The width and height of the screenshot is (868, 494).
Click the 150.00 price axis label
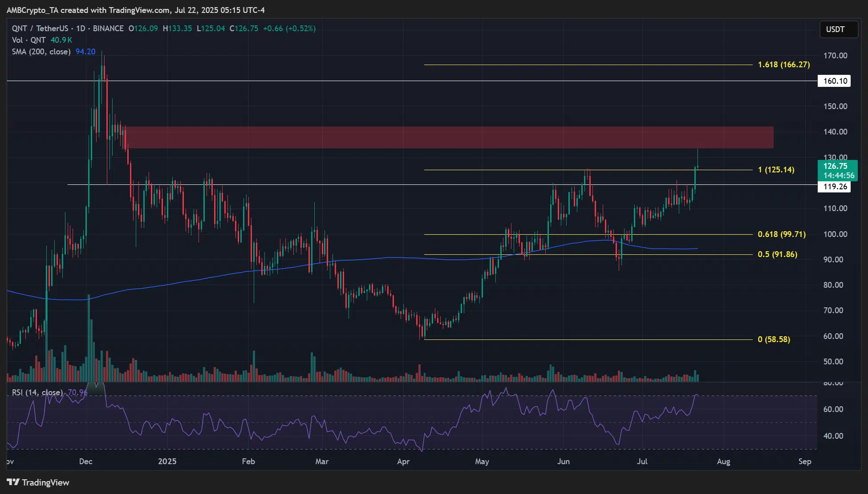[x=835, y=106]
